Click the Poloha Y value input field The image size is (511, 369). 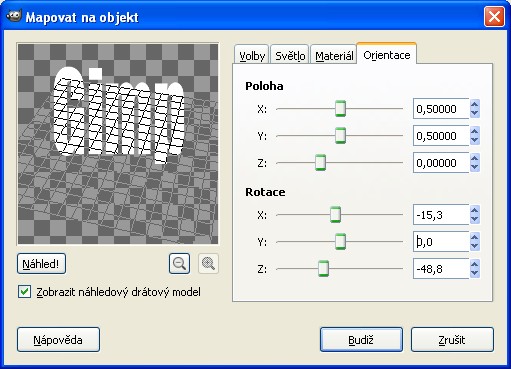point(441,136)
